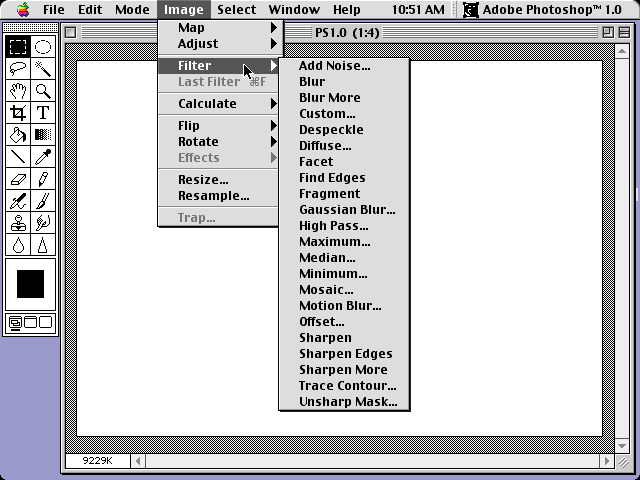The width and height of the screenshot is (640, 480).
Task: Select the Paint Bucket tool
Action: click(x=18, y=135)
